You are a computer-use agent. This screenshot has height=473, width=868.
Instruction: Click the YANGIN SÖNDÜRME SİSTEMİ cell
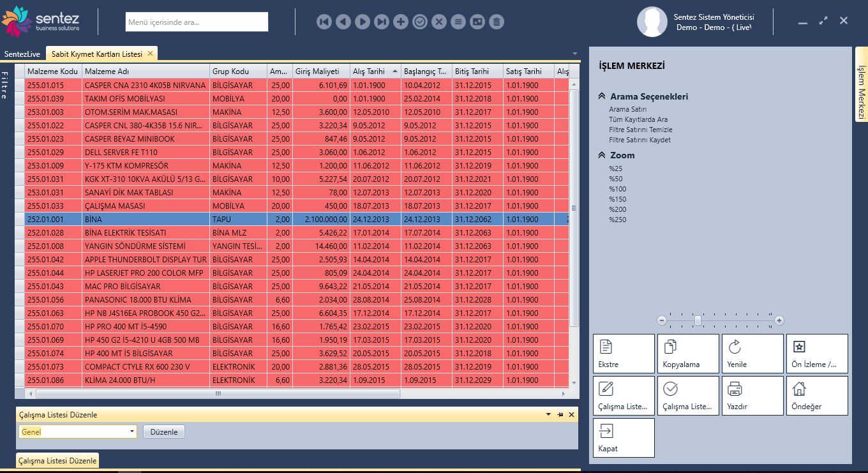(146, 246)
